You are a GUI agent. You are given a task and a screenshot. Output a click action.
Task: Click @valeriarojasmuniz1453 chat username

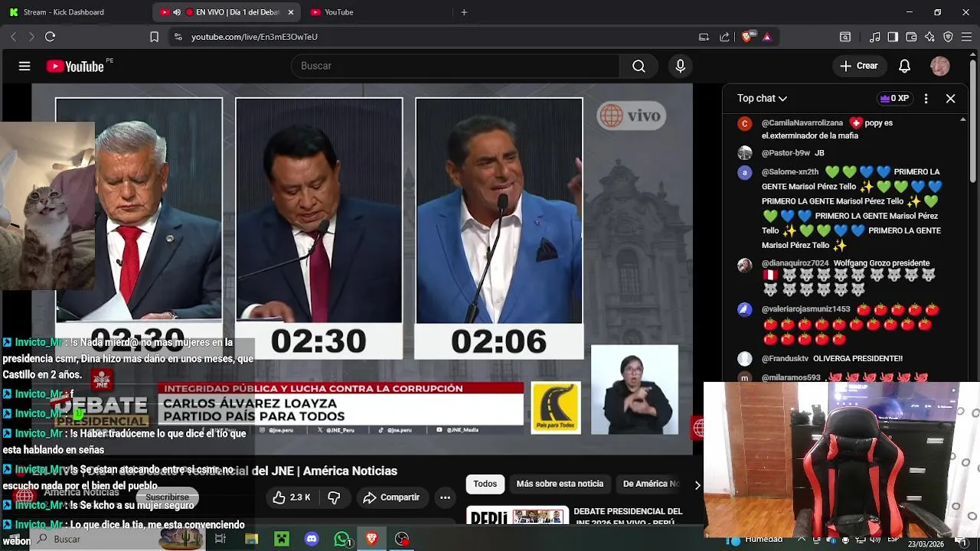tap(805, 309)
